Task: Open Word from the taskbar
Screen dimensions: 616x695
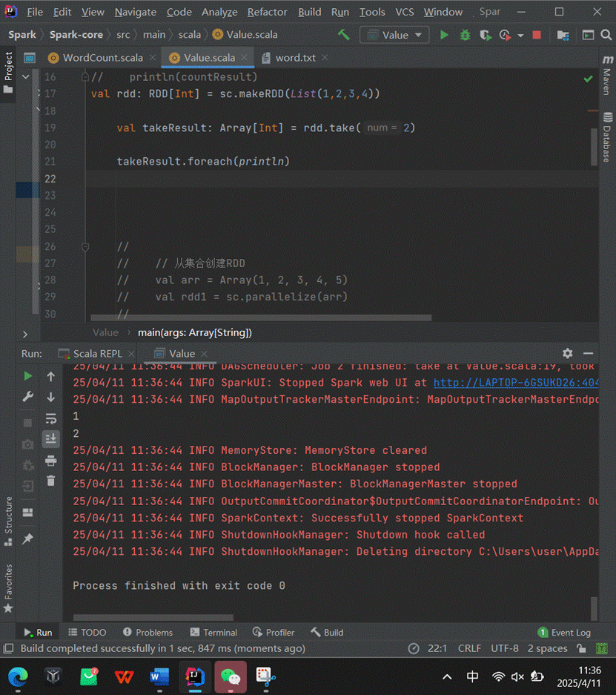Action: click(159, 676)
